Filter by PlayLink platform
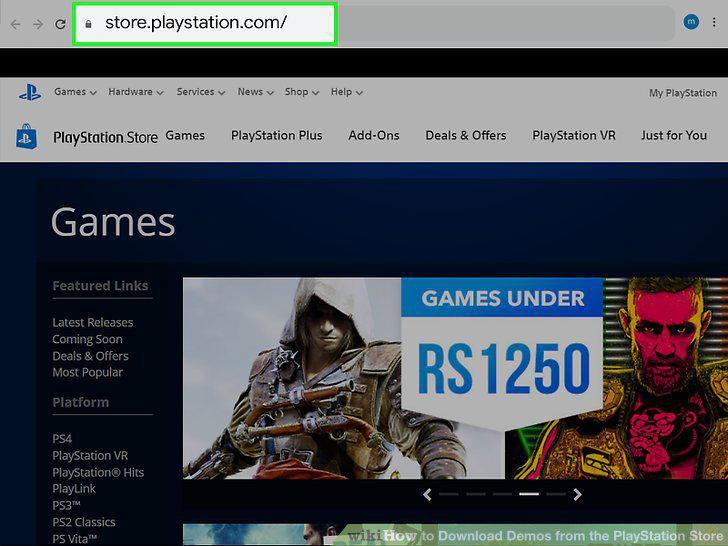728x546 pixels. (74, 488)
